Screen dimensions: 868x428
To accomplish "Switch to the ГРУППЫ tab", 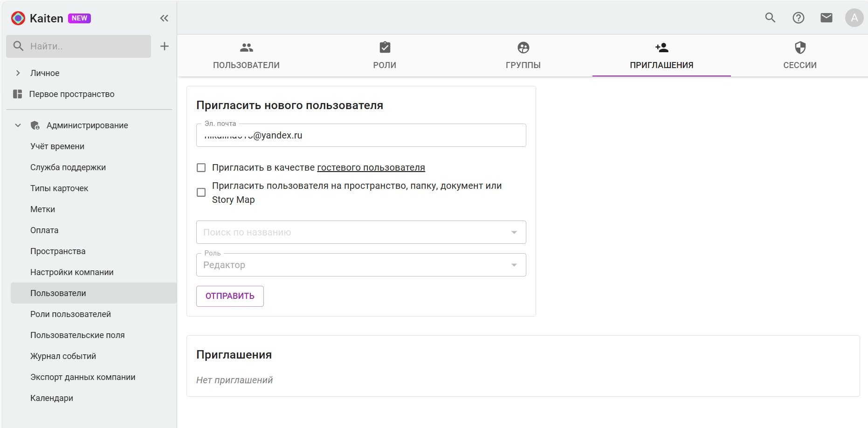I will 524,55.
